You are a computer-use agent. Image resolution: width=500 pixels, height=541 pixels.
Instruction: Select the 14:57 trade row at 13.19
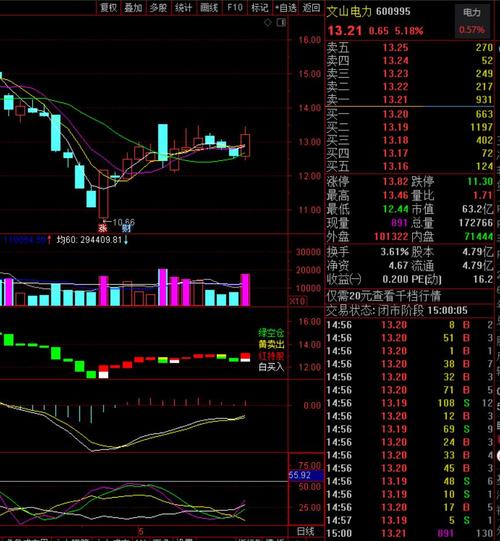[x=410, y=520]
